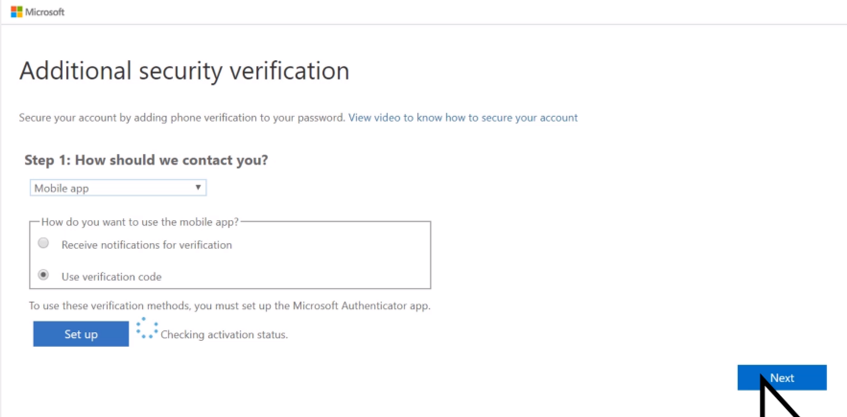Screen dimensions: 847x417
Task: Click the blue Set up button
Action: [81, 334]
